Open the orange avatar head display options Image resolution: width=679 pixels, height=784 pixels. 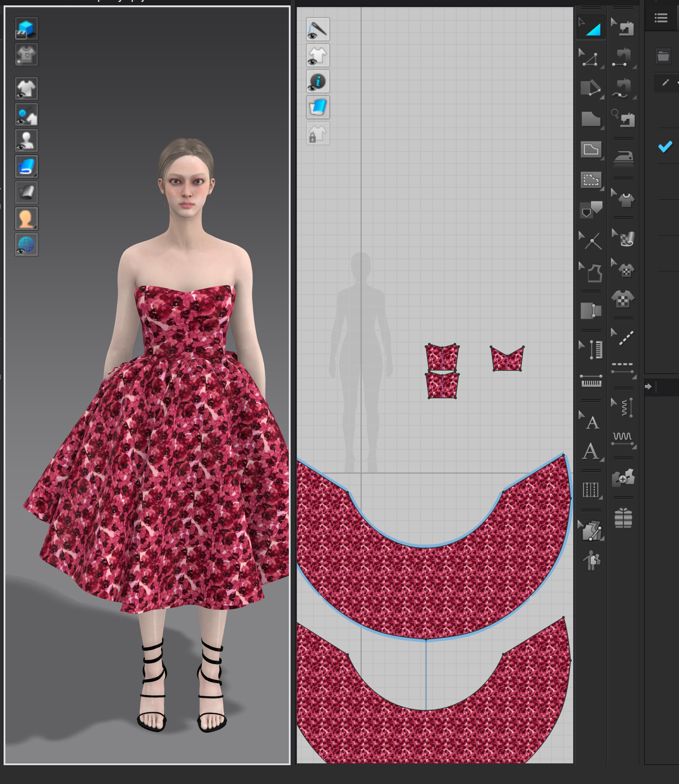[x=26, y=218]
